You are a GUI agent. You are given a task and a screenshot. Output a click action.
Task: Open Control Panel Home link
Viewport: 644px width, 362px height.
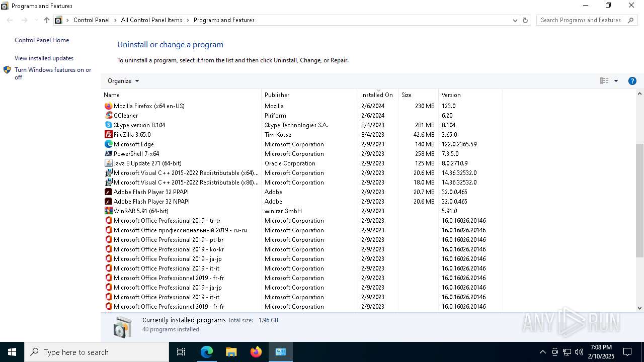(42, 40)
